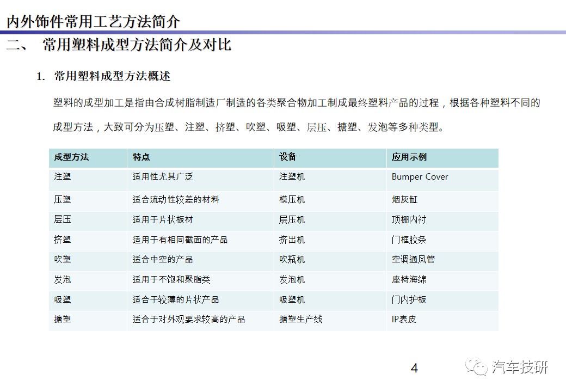Click subheading 常用塑料成型方法概述
The width and height of the screenshot is (566, 392).
click(x=112, y=76)
